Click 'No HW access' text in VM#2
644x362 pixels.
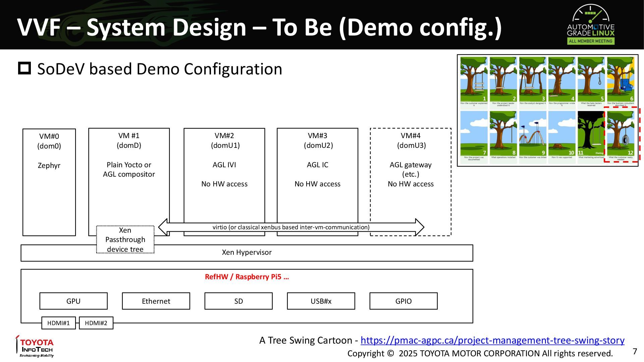[224, 184]
